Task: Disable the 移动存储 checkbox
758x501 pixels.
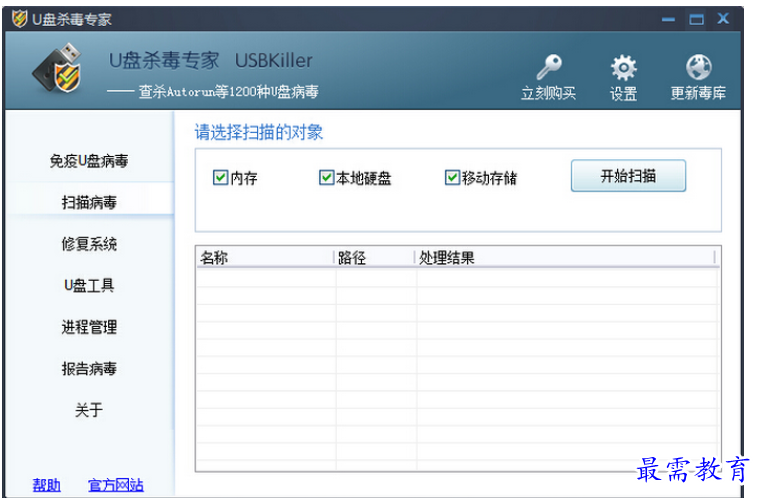Action: 452,177
